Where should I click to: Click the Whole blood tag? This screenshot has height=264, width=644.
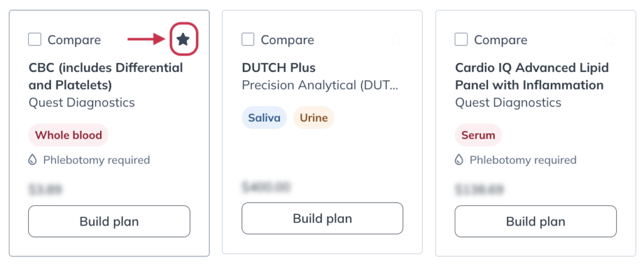pos(68,135)
